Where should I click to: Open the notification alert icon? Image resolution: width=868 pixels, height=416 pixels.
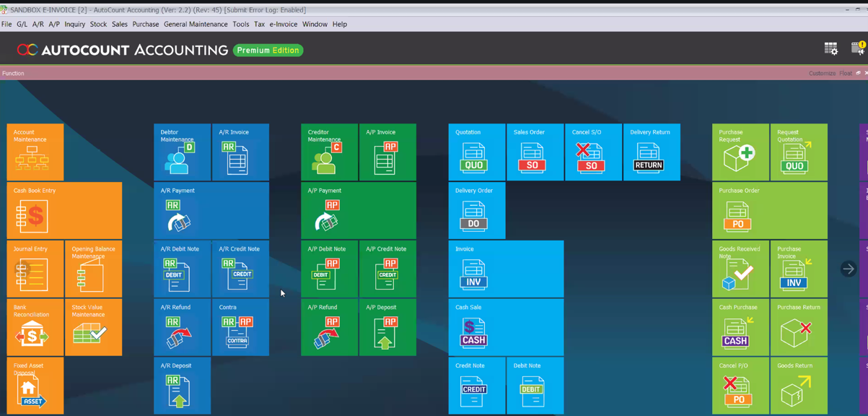pyautogui.click(x=858, y=48)
